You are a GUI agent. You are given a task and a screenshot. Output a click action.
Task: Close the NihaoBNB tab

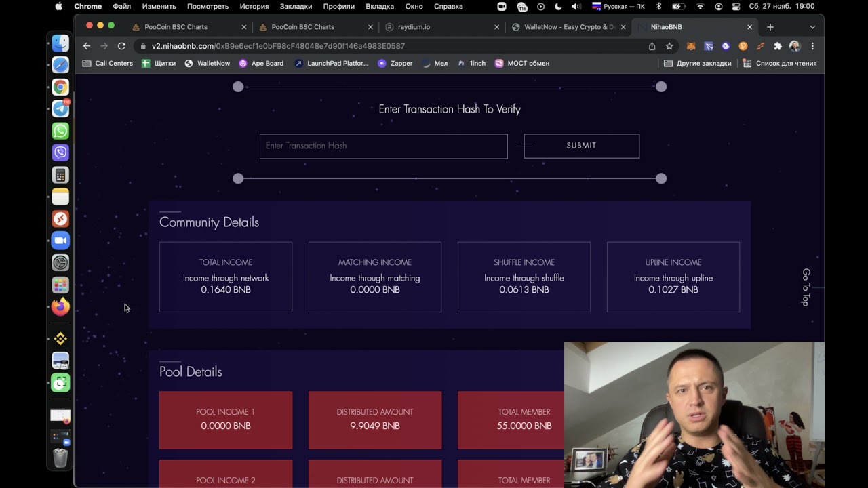coord(749,27)
